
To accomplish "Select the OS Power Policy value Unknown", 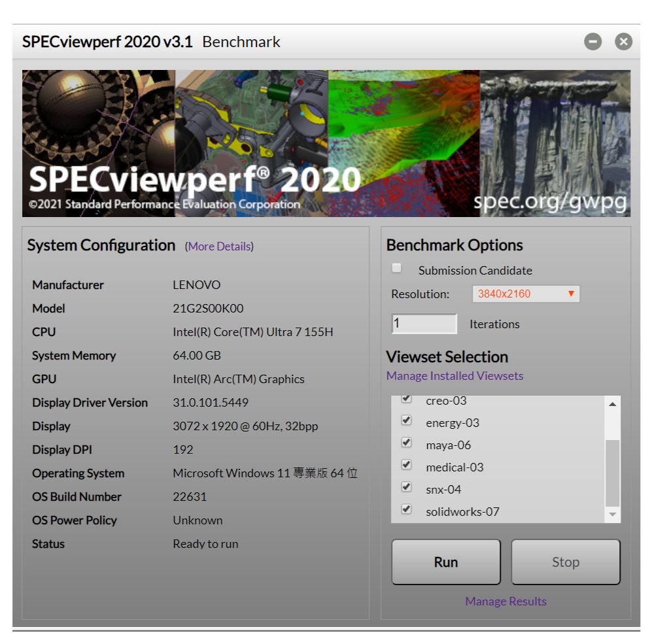I will (x=198, y=520).
